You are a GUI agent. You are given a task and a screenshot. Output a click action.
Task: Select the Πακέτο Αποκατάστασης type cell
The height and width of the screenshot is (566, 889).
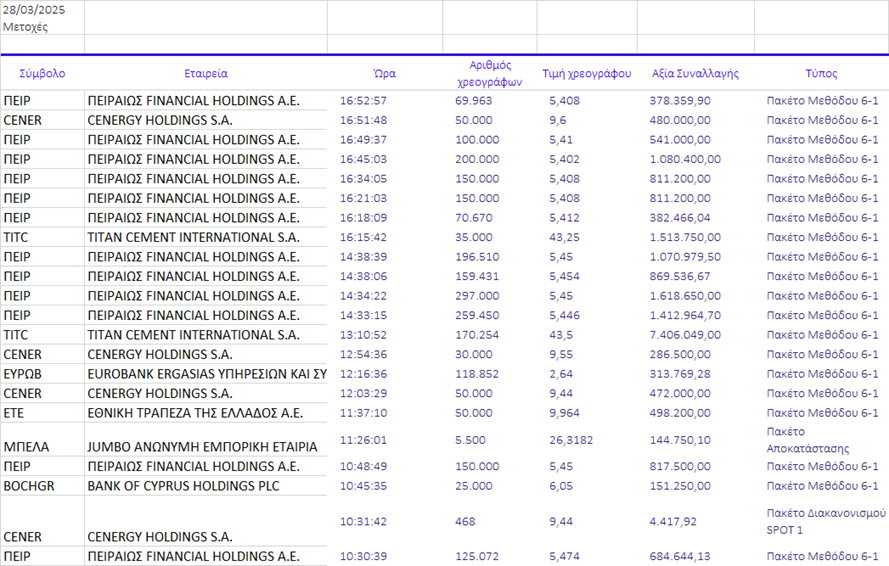(x=808, y=440)
